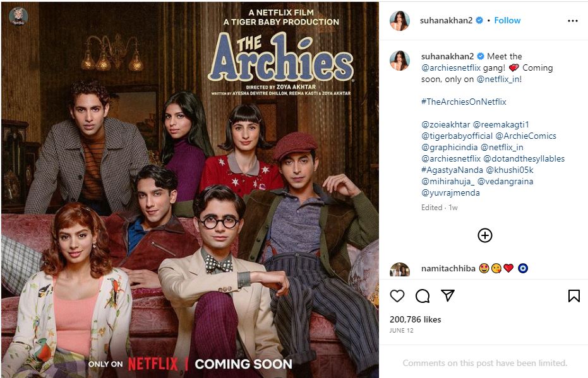This screenshot has width=588, height=378.
Task: Open the three-dots more options menu
Action: click(x=573, y=21)
